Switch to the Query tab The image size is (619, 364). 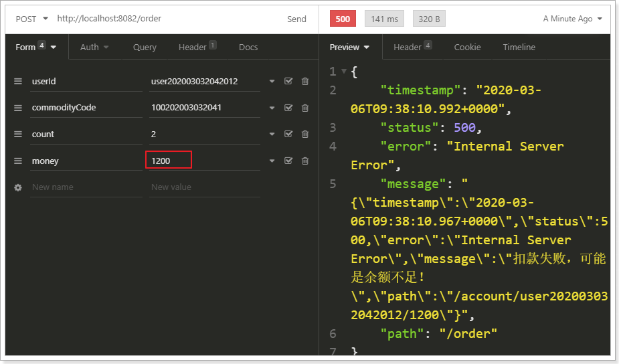[145, 48]
